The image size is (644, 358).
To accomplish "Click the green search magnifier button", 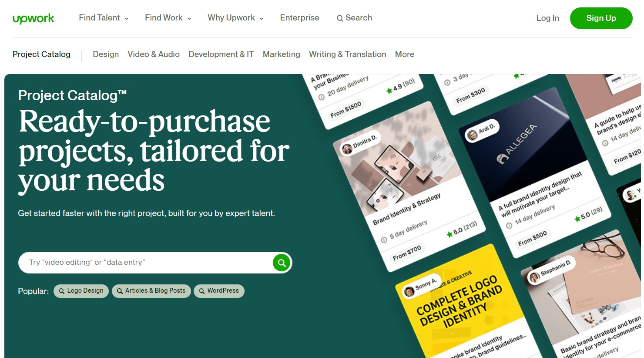I will point(282,263).
